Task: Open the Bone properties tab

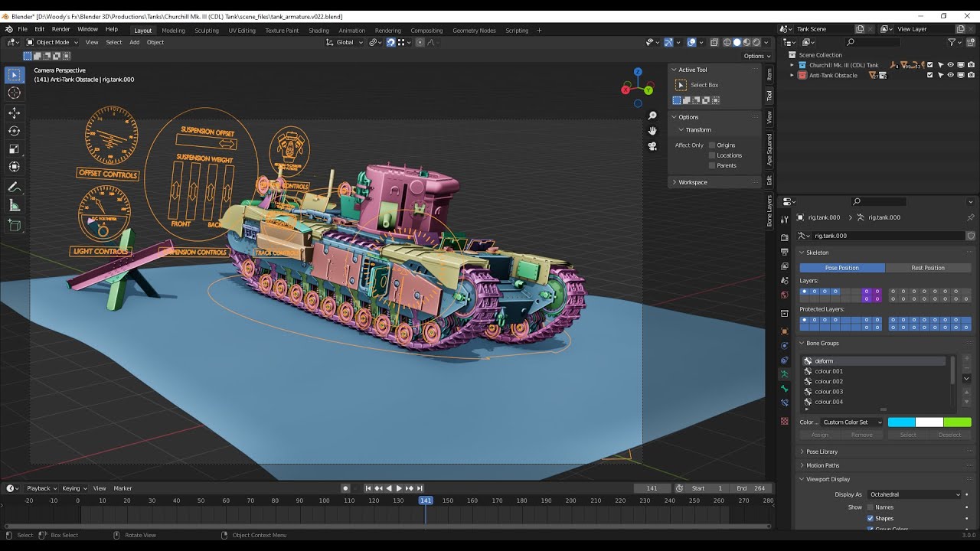Action: [784, 389]
